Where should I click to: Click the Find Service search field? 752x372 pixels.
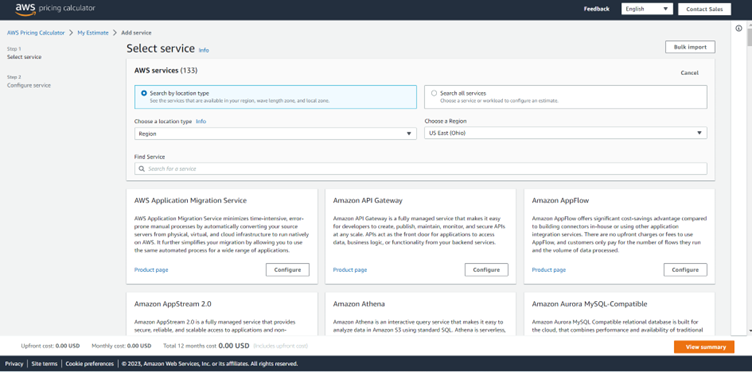pyautogui.click(x=421, y=169)
